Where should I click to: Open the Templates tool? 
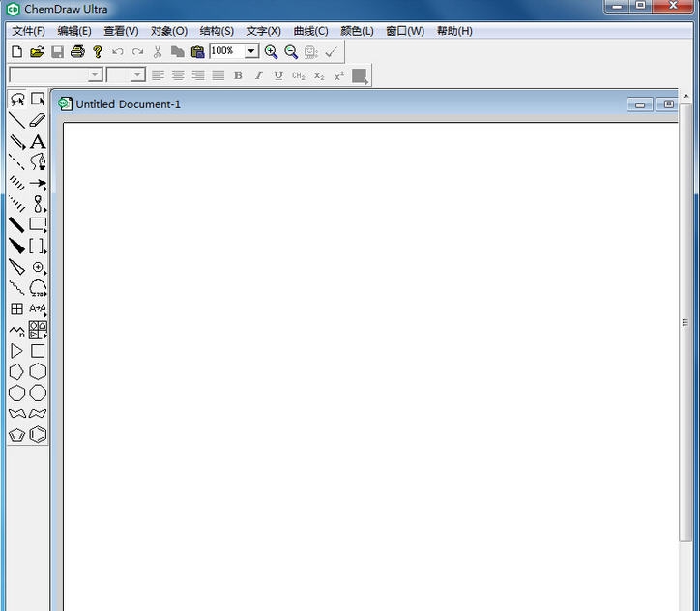click(x=38, y=331)
